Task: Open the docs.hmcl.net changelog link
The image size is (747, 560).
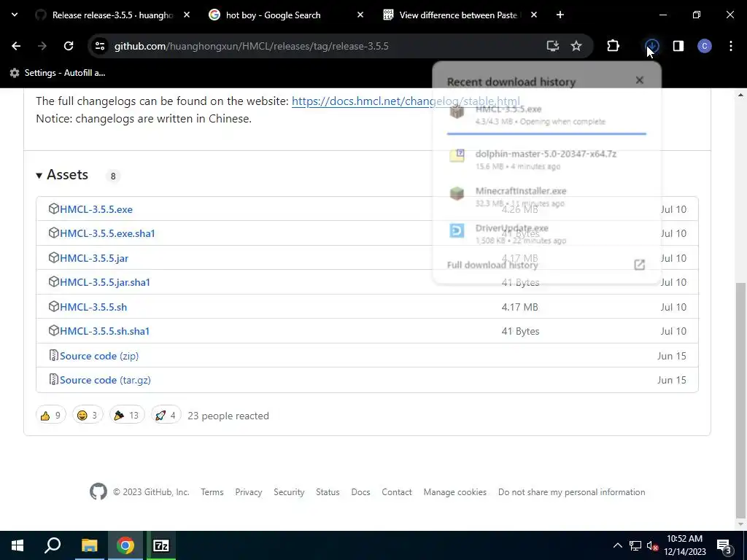Action: coord(406,101)
